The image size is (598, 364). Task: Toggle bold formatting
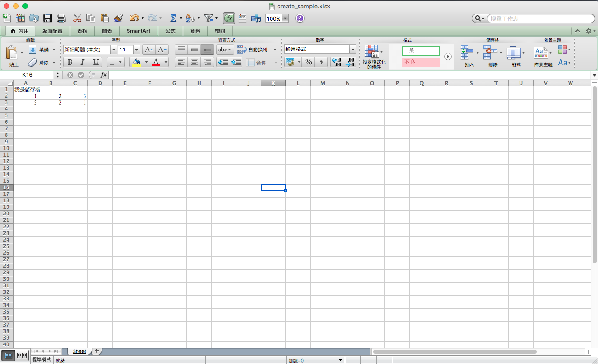click(70, 62)
